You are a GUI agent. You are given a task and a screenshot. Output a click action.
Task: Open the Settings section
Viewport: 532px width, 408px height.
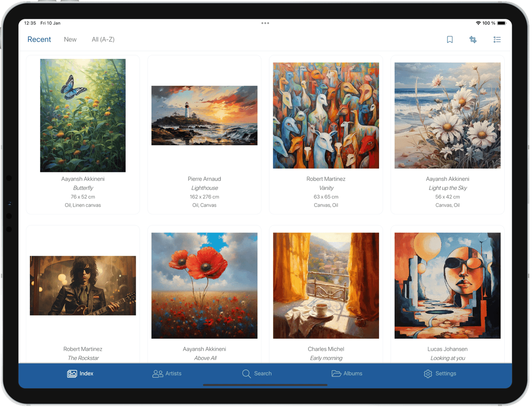click(x=439, y=374)
